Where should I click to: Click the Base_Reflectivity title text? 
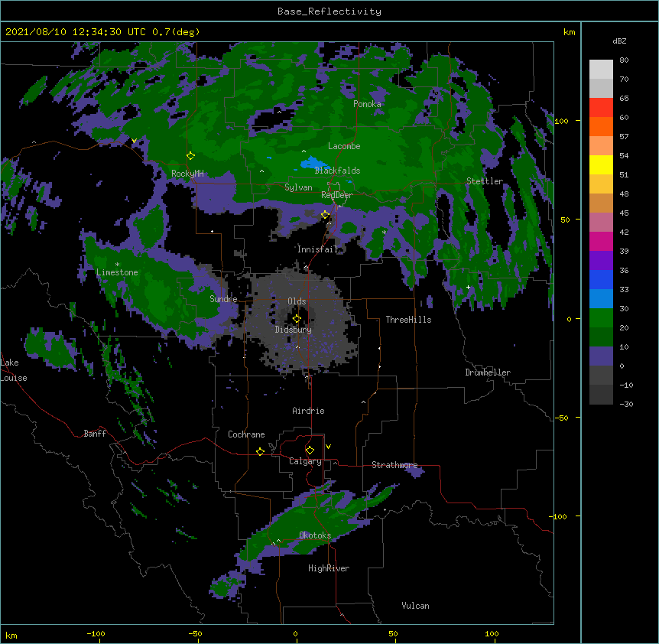pos(329,11)
